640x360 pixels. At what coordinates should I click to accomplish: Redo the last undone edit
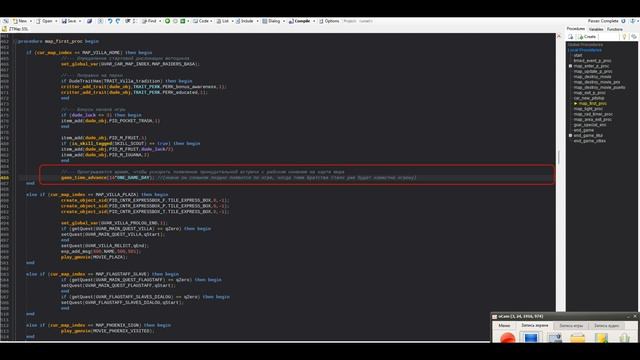click(x=118, y=21)
